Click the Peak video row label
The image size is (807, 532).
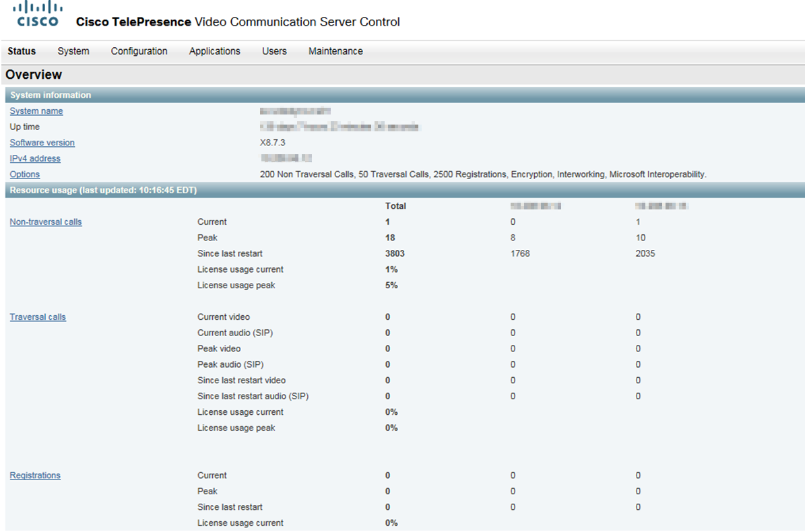coord(219,349)
